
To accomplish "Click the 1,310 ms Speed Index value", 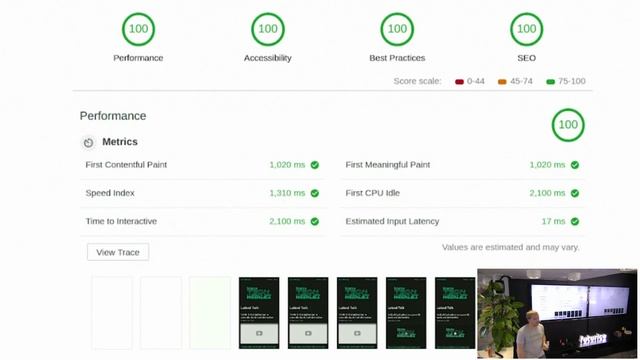I will [287, 193].
